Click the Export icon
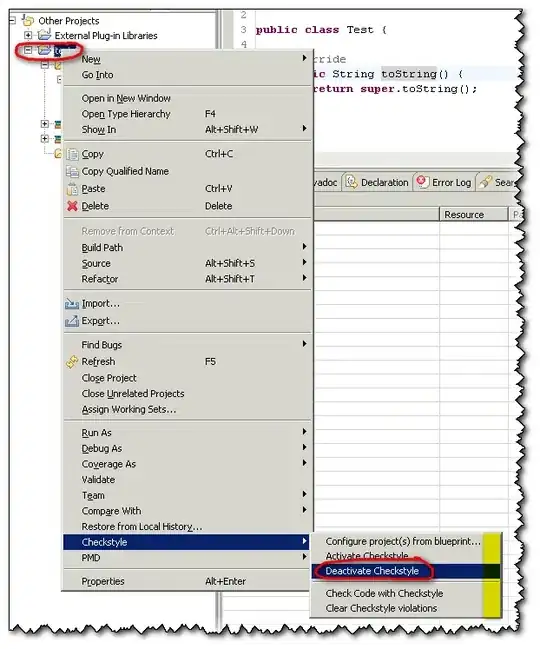 (72, 321)
